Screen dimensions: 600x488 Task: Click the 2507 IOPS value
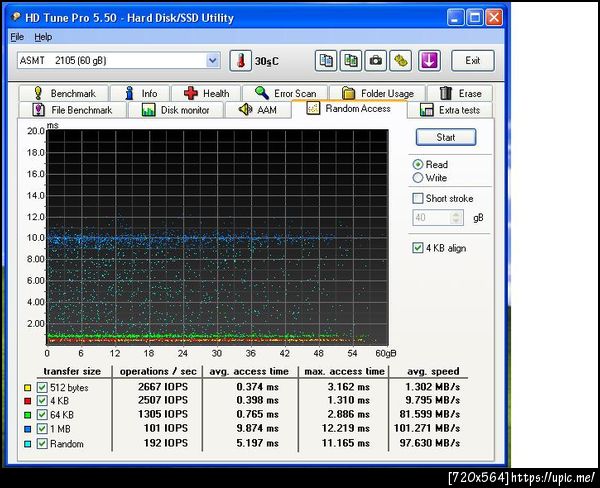(163, 400)
